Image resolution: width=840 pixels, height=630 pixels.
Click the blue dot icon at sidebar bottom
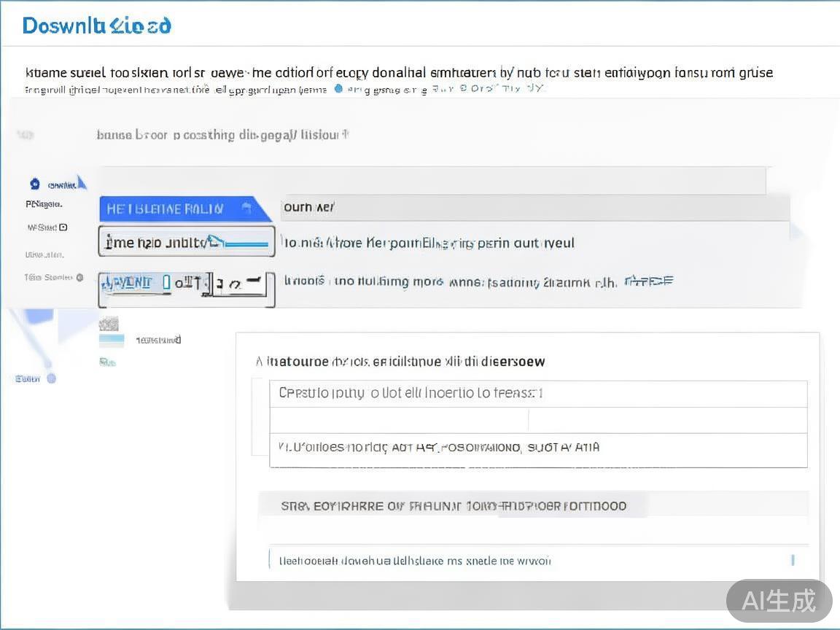pos(52,378)
